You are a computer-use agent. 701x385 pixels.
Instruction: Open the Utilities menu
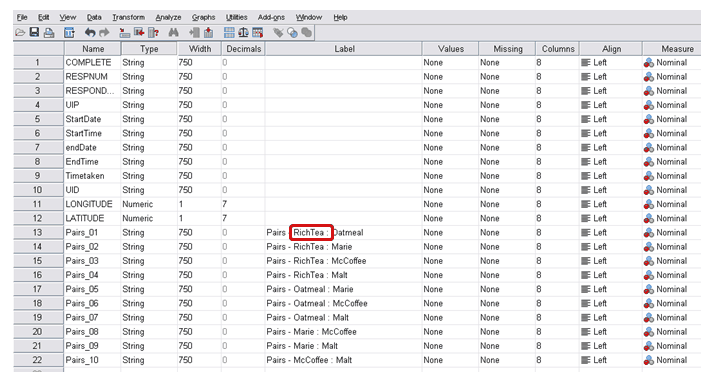(x=236, y=17)
